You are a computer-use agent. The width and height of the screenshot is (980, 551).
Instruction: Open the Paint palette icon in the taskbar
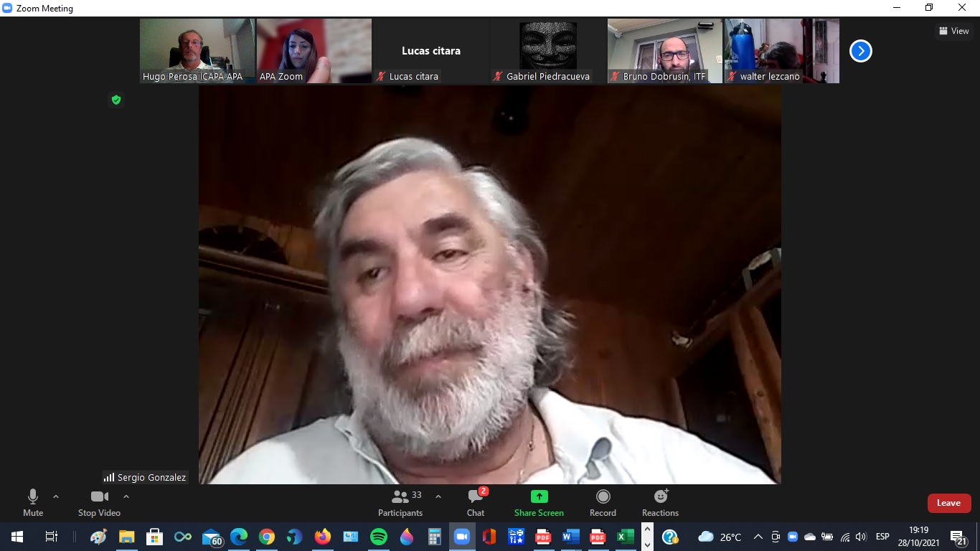pos(98,536)
